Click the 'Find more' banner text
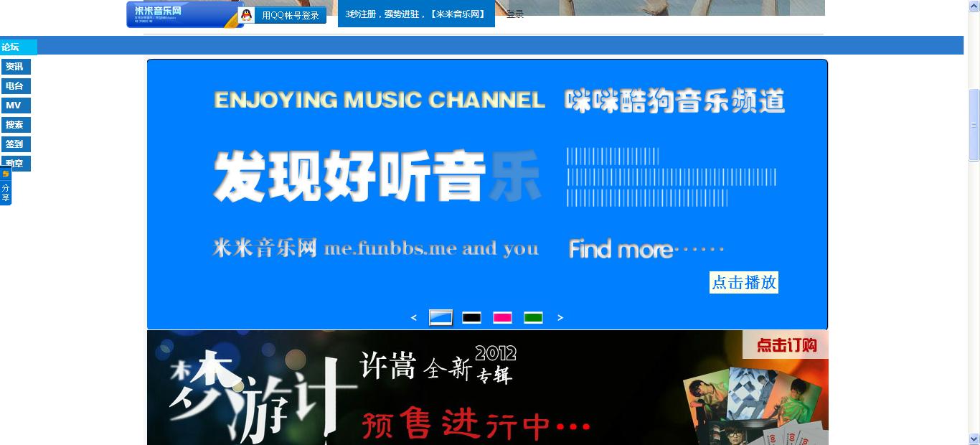The width and height of the screenshot is (980, 445). (x=646, y=249)
